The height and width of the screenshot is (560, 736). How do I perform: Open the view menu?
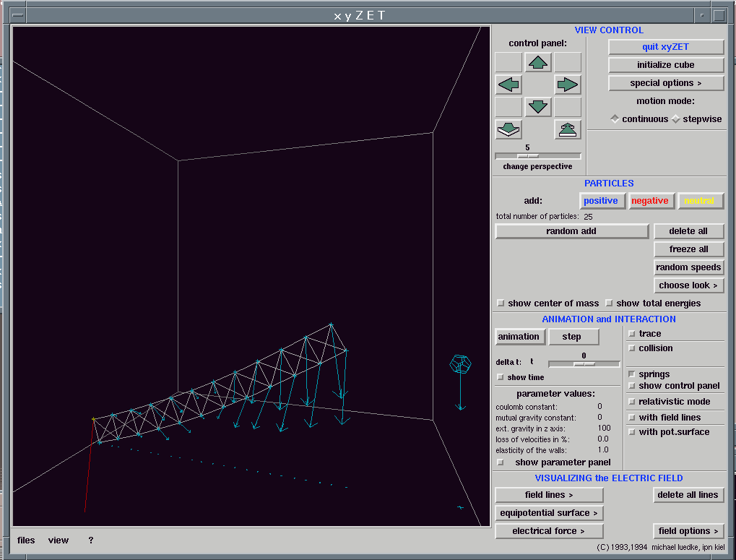(x=59, y=540)
